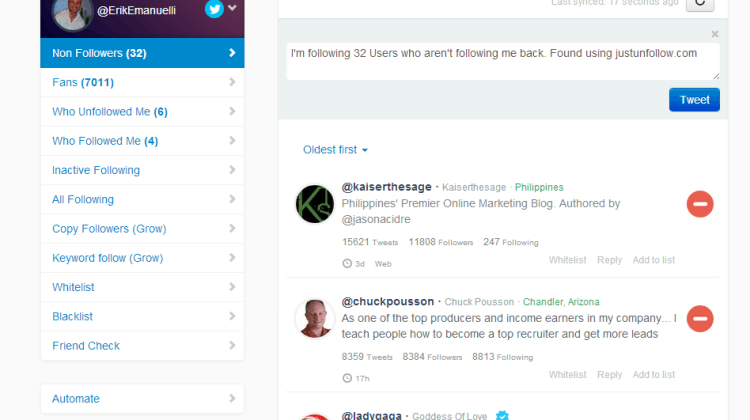Click chevron arrow on Blacklist row

coord(232,316)
